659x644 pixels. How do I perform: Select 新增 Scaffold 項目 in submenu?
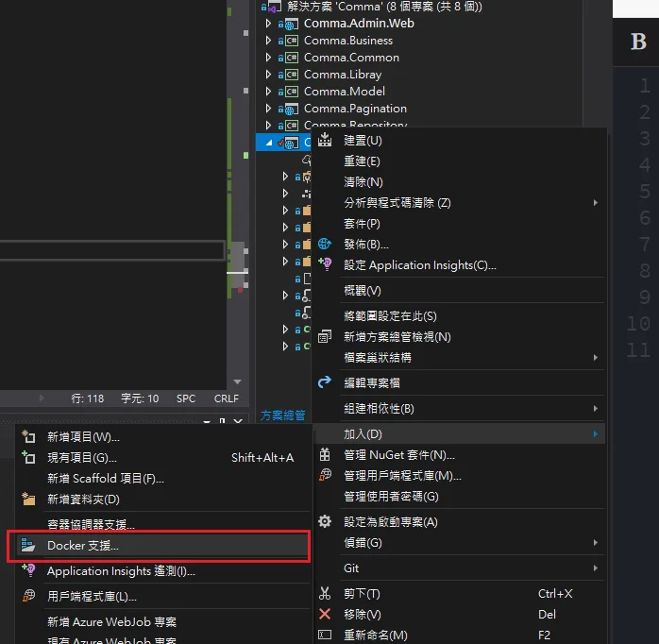point(106,479)
